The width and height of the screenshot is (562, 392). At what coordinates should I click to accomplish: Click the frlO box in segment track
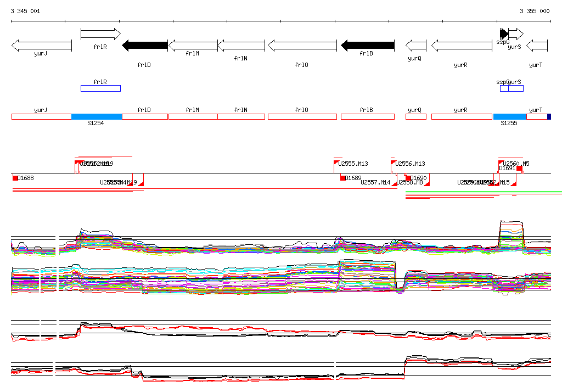coord(302,117)
